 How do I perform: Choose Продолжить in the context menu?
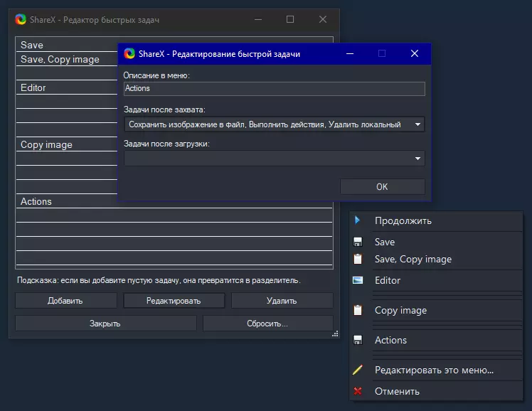pyautogui.click(x=403, y=220)
